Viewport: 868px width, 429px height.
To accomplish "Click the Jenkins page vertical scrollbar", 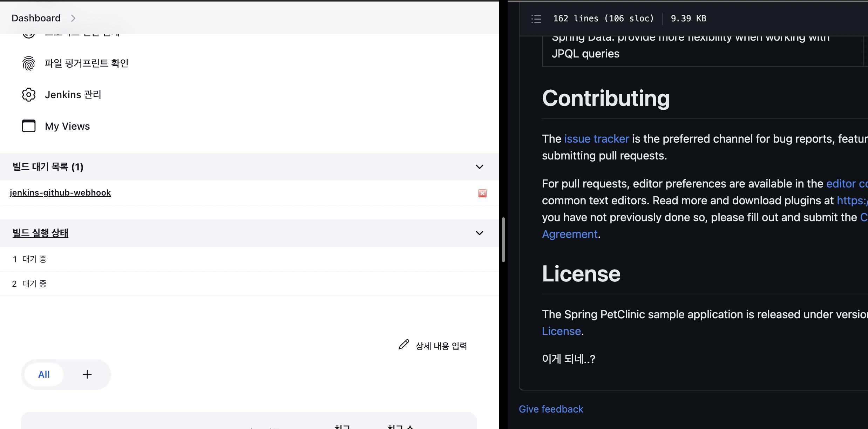I will (x=503, y=240).
